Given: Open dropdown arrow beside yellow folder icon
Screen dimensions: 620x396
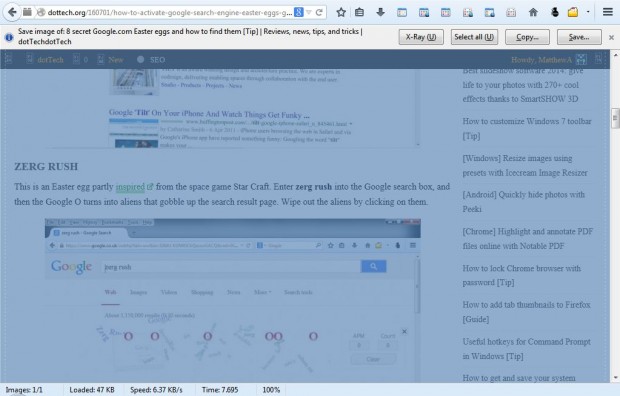Looking at the screenshot, I should [588, 12].
